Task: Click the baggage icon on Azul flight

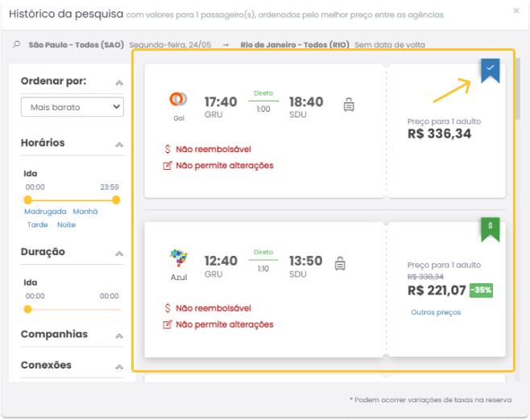Action: pos(340,263)
